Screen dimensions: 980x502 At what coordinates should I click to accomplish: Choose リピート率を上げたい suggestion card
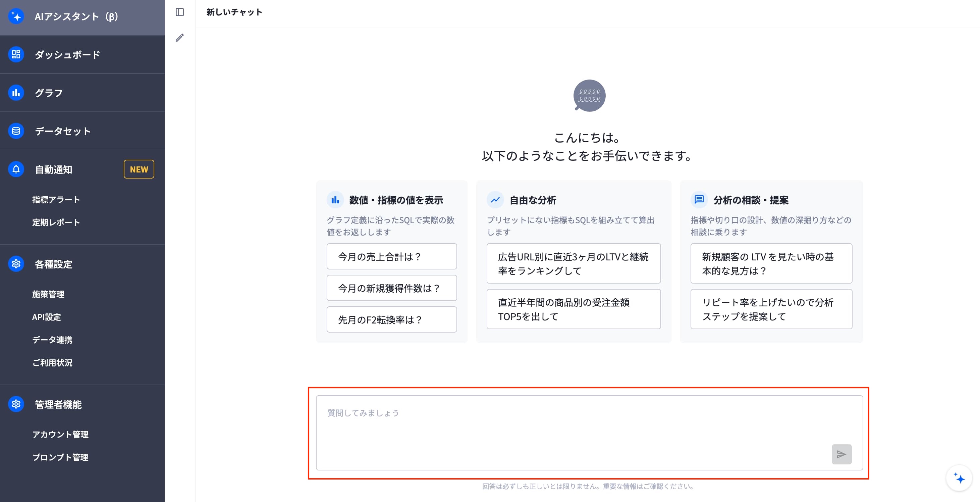tap(771, 309)
